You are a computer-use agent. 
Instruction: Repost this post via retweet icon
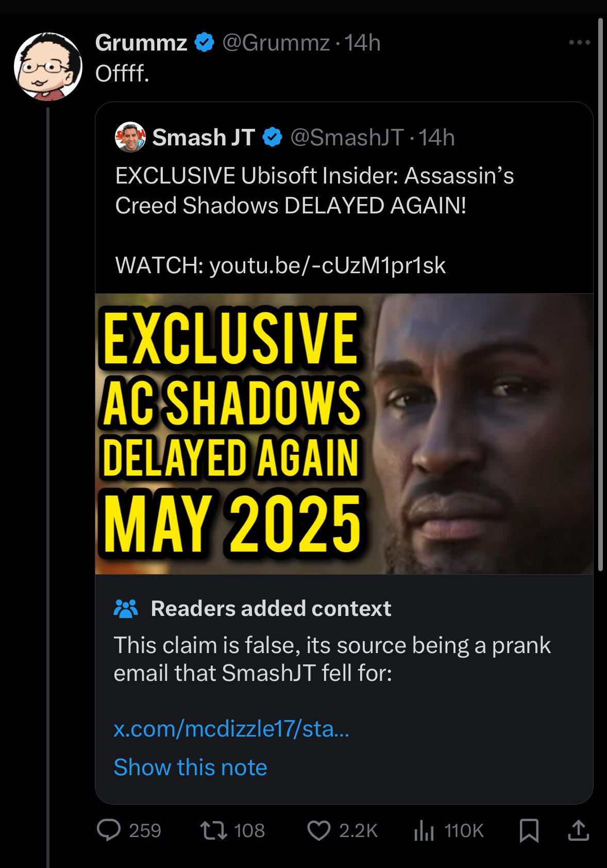point(214,830)
